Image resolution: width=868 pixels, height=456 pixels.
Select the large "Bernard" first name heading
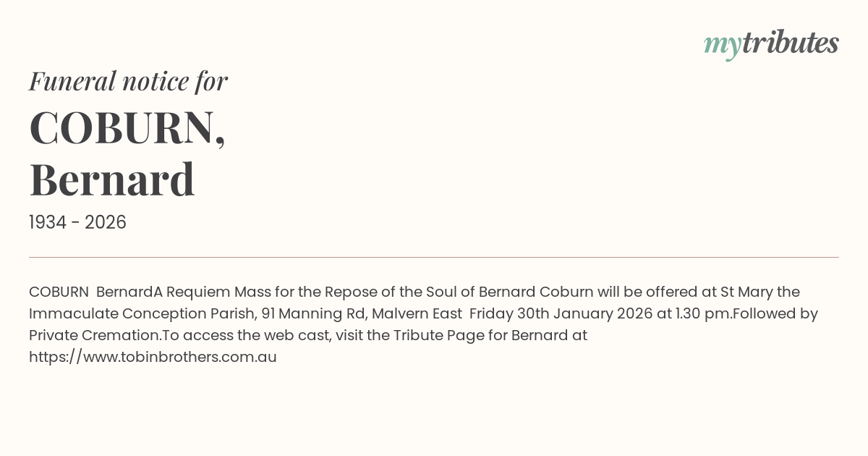pyautogui.click(x=112, y=180)
